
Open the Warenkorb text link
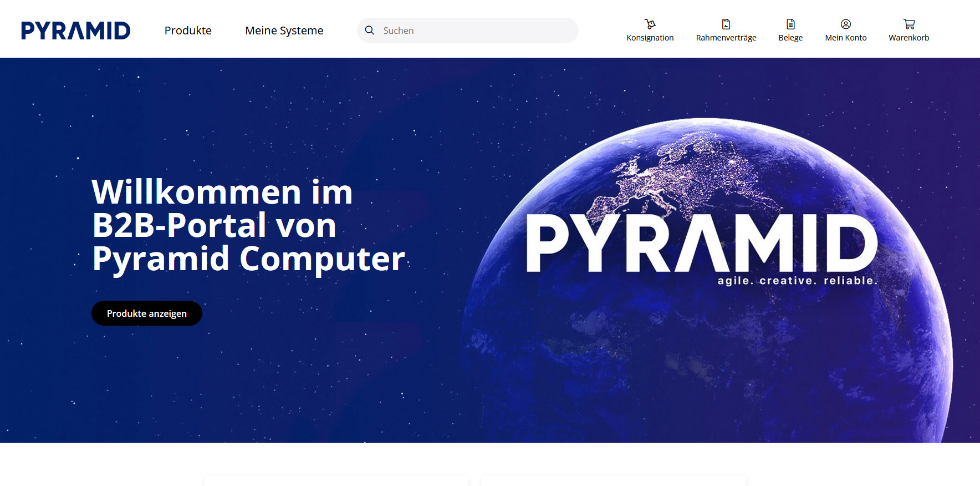[908, 38]
